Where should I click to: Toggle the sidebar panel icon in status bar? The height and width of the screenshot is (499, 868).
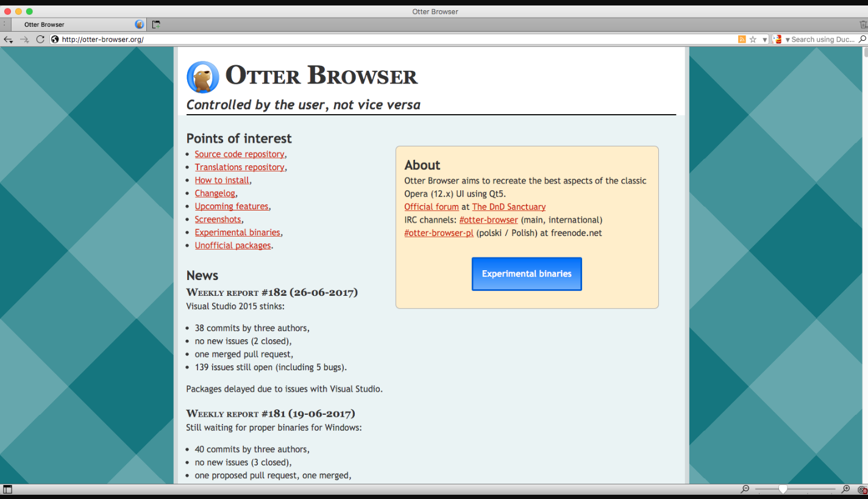pos(7,489)
